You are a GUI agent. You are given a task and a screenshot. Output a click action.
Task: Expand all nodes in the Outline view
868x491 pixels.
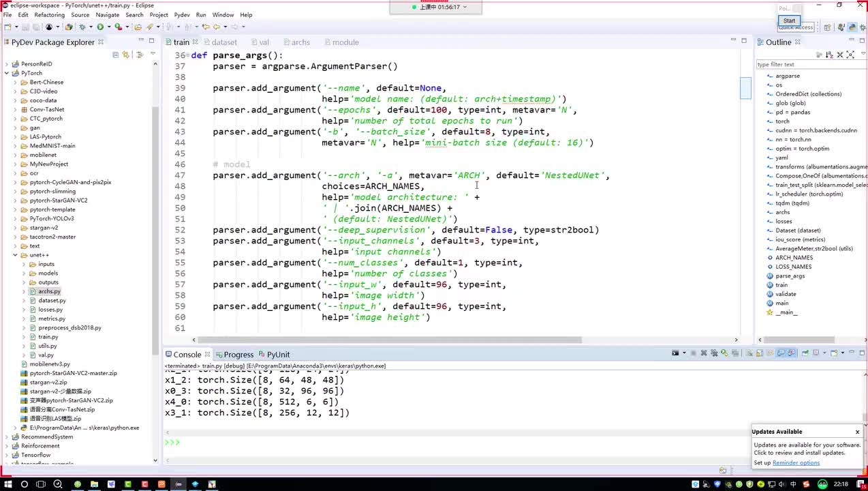pyautogui.click(x=850, y=55)
